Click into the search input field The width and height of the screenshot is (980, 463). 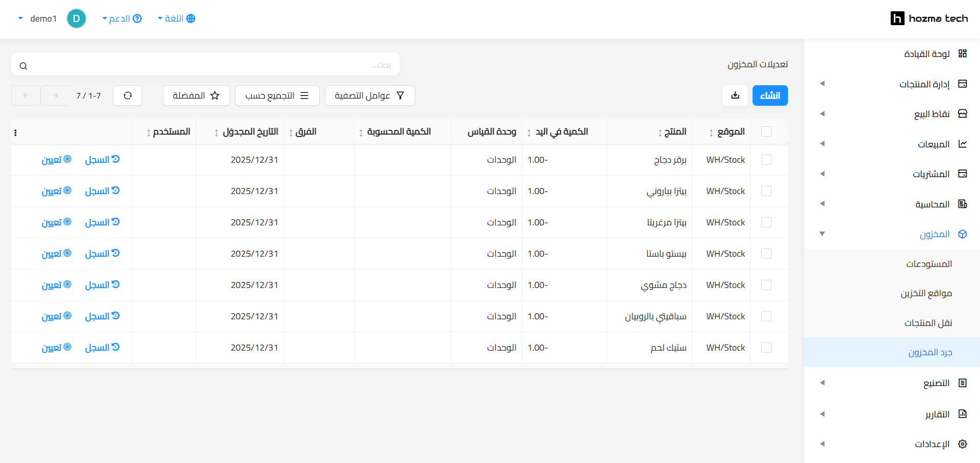pos(205,65)
